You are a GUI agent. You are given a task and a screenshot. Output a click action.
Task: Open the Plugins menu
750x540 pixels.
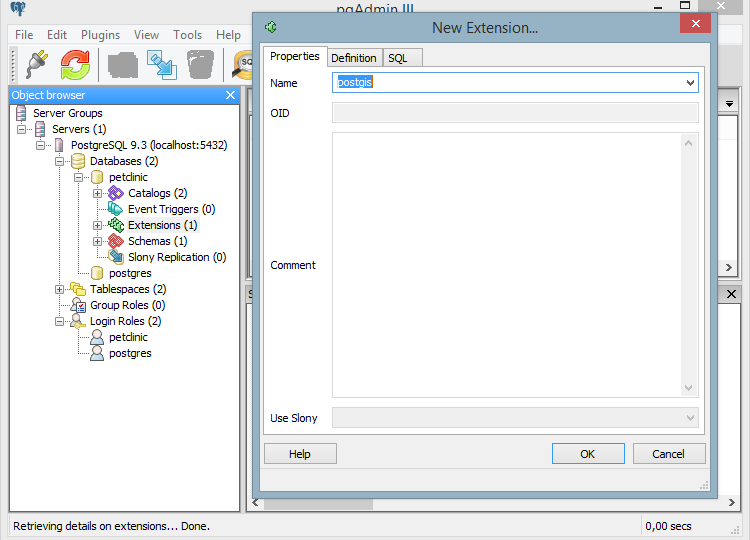[x=100, y=35]
